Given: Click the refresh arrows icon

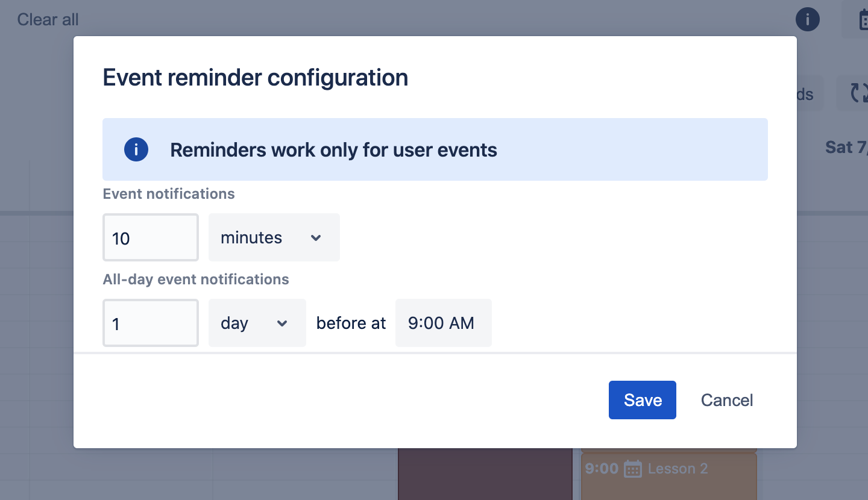Looking at the screenshot, I should [x=858, y=93].
